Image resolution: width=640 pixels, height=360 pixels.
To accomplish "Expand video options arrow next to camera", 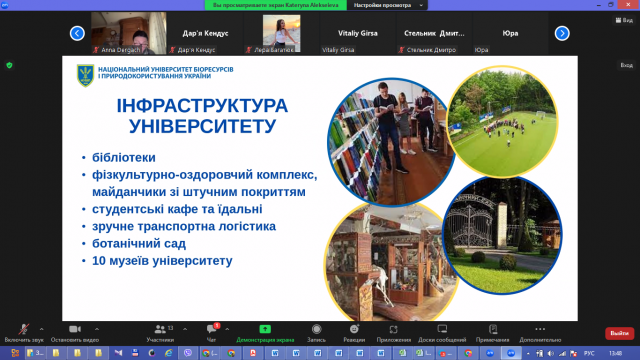I will point(97,329).
